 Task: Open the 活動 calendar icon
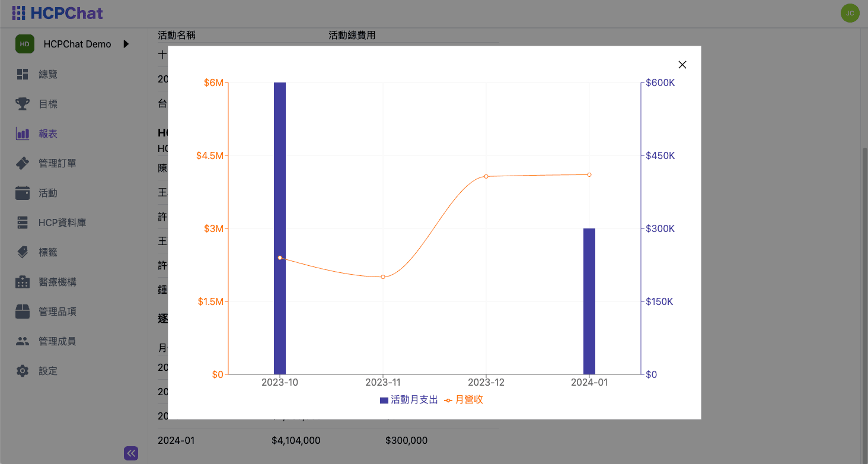pyautogui.click(x=23, y=193)
